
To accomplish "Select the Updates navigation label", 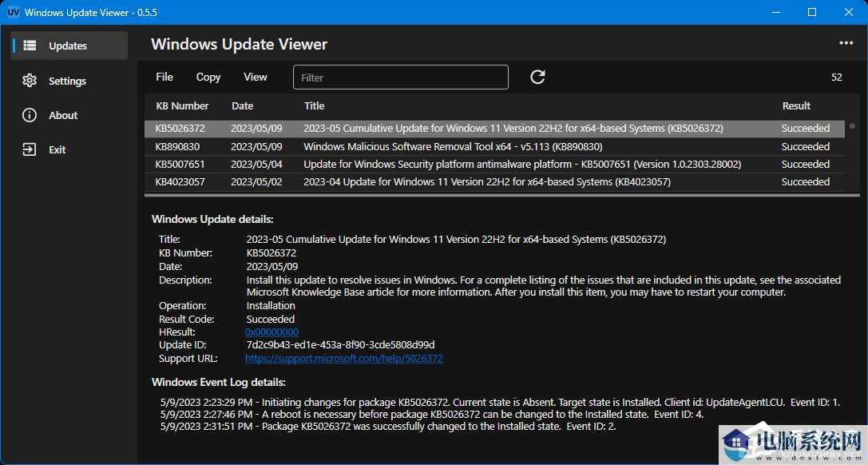I will [x=68, y=46].
